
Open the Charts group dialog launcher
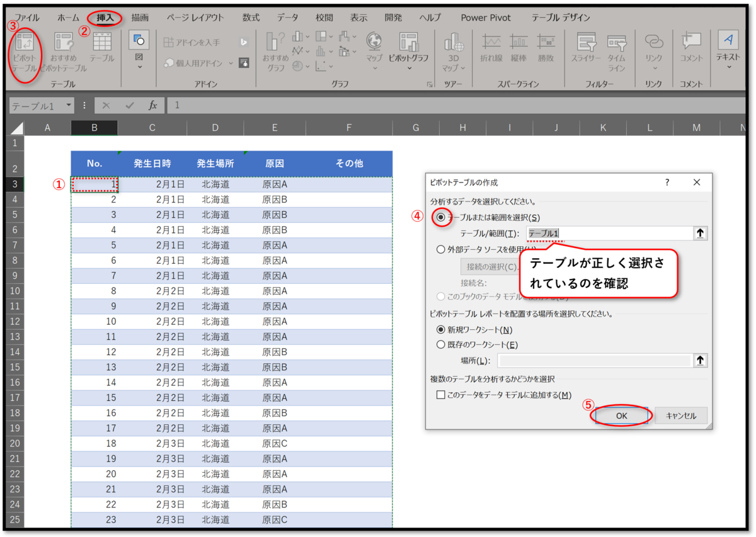(430, 84)
